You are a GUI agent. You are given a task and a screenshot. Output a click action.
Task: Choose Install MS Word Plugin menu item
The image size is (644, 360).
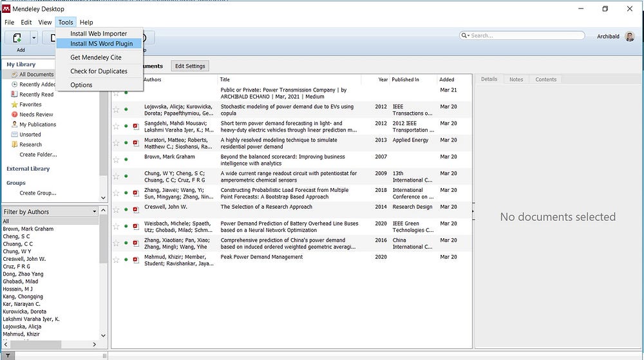[101, 44]
